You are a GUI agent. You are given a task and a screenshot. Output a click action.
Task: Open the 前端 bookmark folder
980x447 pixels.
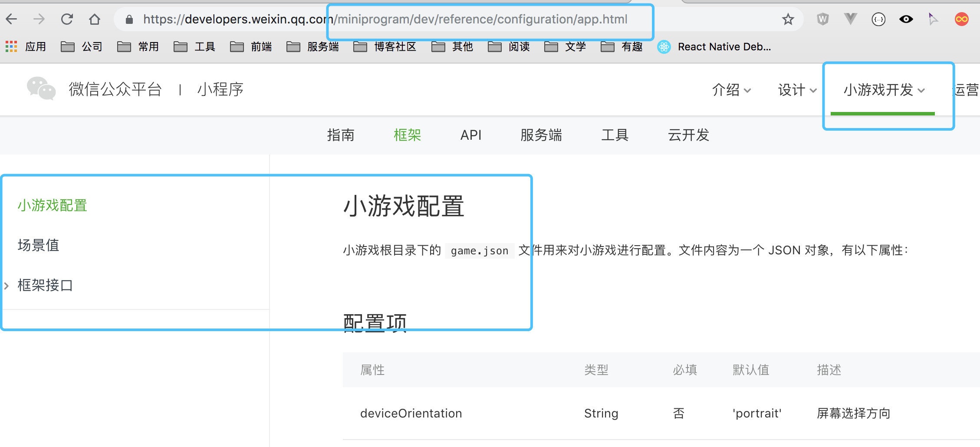coord(251,46)
